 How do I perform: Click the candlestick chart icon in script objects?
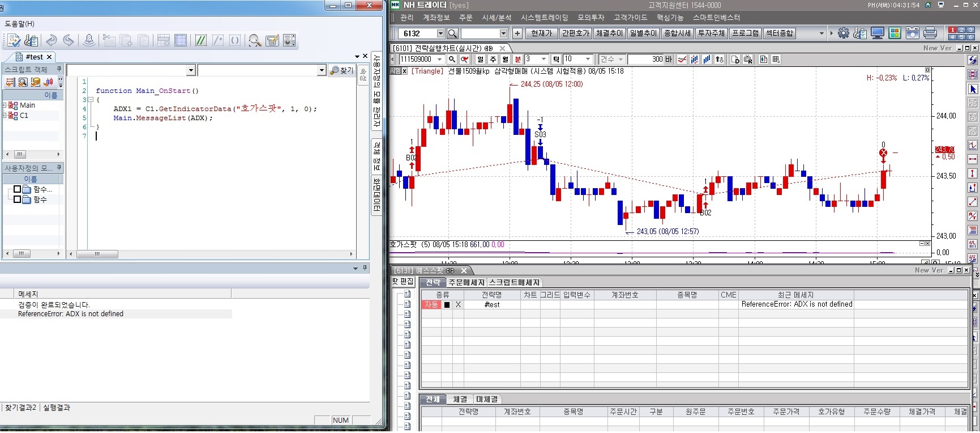(49, 82)
